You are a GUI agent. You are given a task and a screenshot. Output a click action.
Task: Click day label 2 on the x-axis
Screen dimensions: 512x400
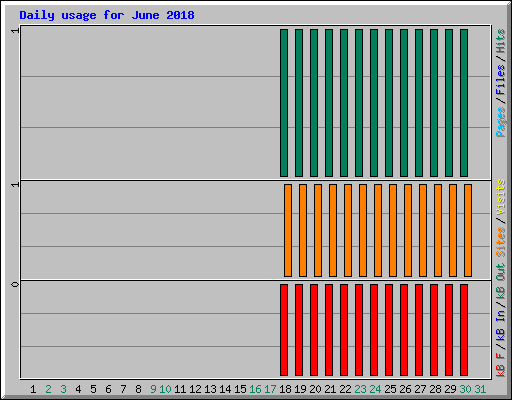coord(48,389)
